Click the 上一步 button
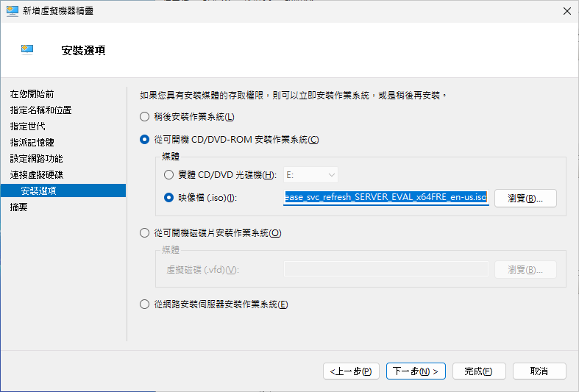579x392 pixels. click(351, 371)
